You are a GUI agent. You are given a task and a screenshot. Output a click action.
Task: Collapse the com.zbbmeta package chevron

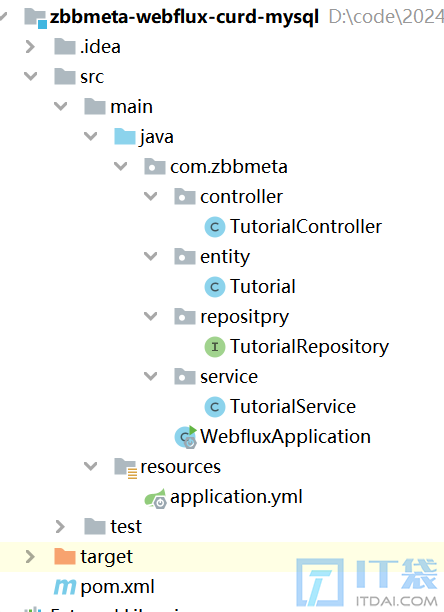click(121, 166)
